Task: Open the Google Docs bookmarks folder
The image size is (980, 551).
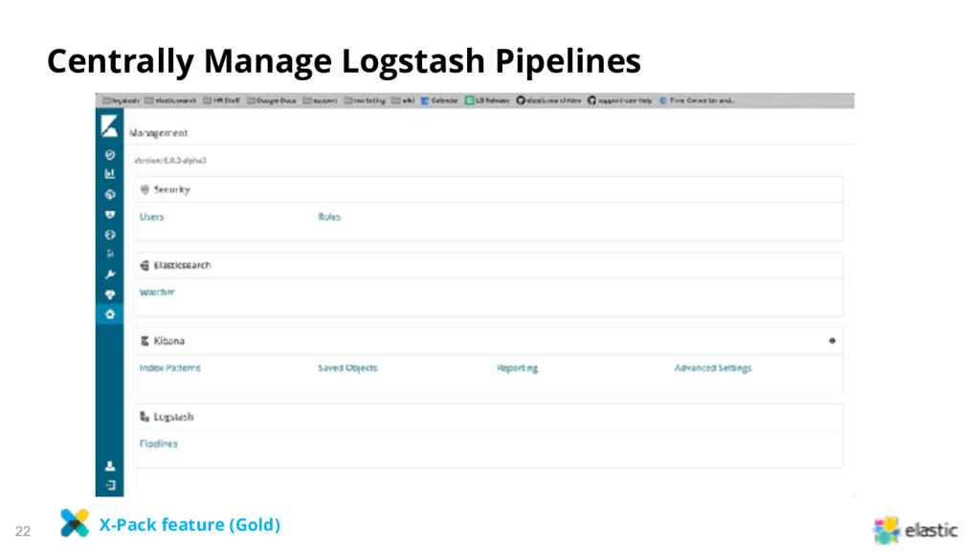Action: coord(272,100)
